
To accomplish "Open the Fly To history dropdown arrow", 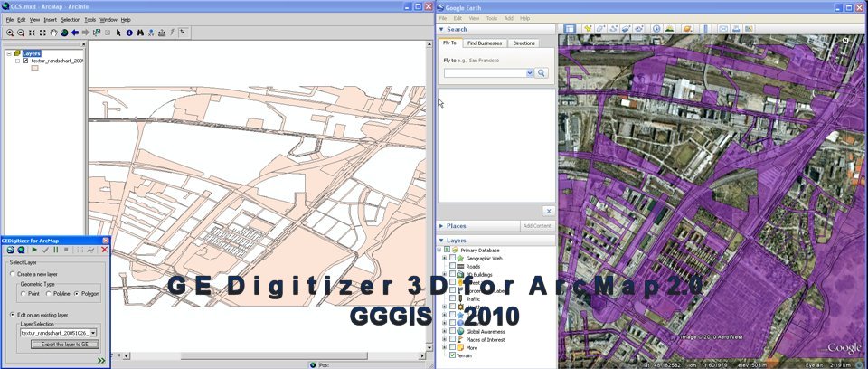I will click(530, 72).
